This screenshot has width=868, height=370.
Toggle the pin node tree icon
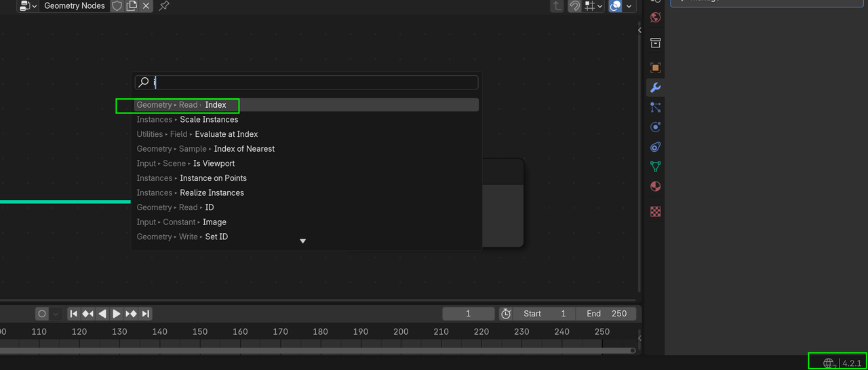[164, 6]
